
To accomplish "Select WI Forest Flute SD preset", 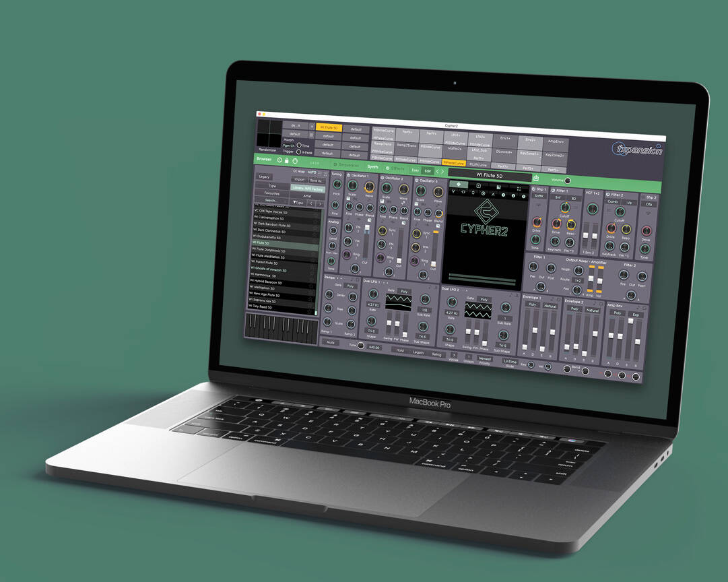I will pyautogui.click(x=284, y=263).
